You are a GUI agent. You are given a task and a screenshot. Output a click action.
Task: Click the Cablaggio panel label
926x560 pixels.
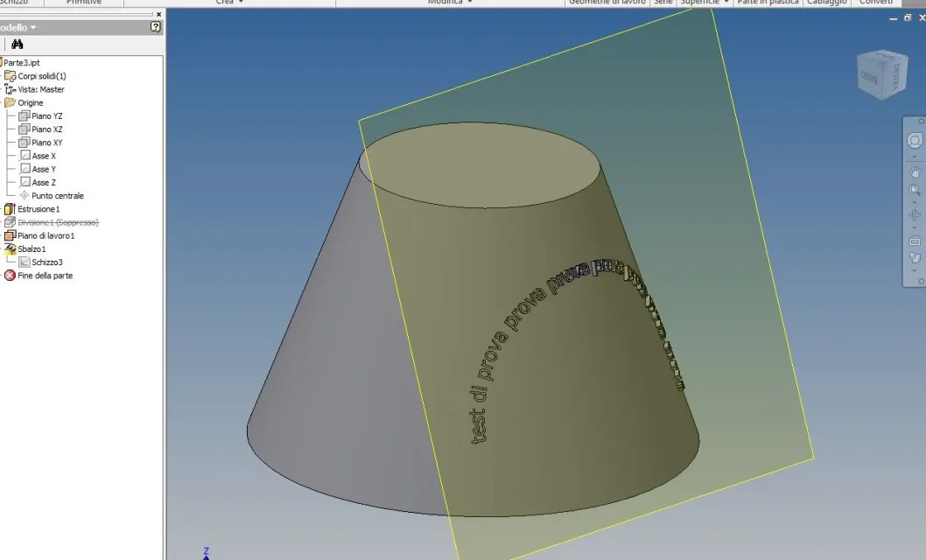pyautogui.click(x=827, y=3)
